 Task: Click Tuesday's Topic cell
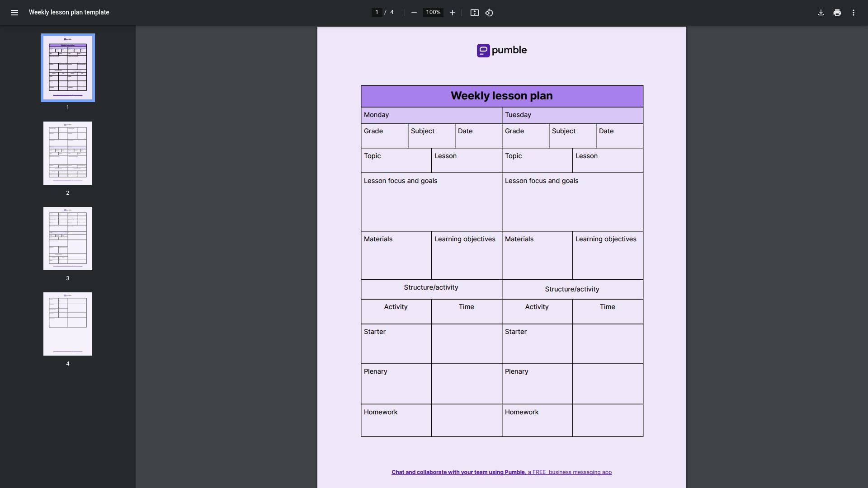537,160
